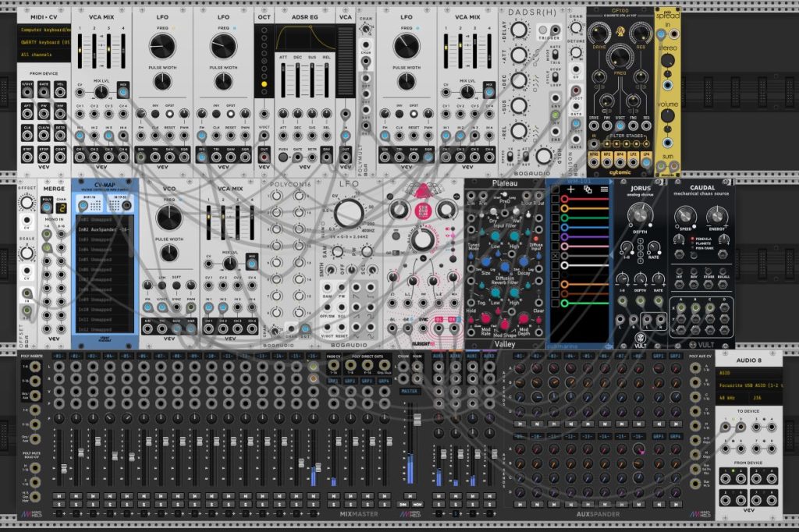The image size is (799, 532).
Task: Click the GATE input jack on ADSR EG
Action: click(x=297, y=157)
